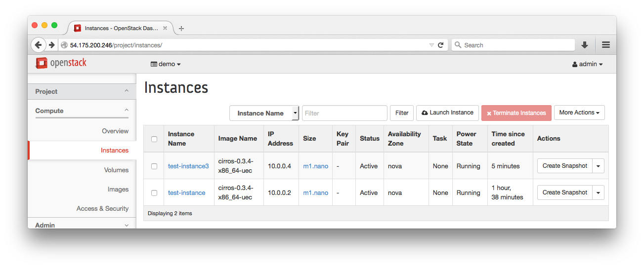The height and width of the screenshot is (268, 644).
Task: Check the select-all instances checkbox in header
Action: pos(154,139)
